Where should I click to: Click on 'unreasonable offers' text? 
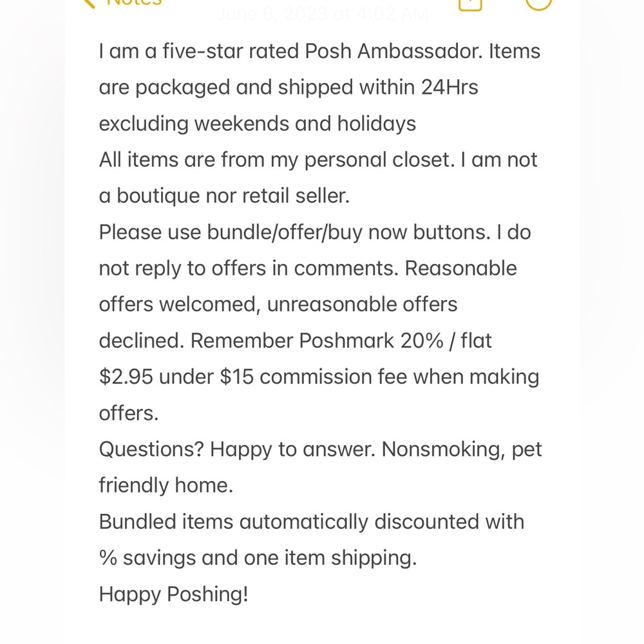(x=362, y=304)
